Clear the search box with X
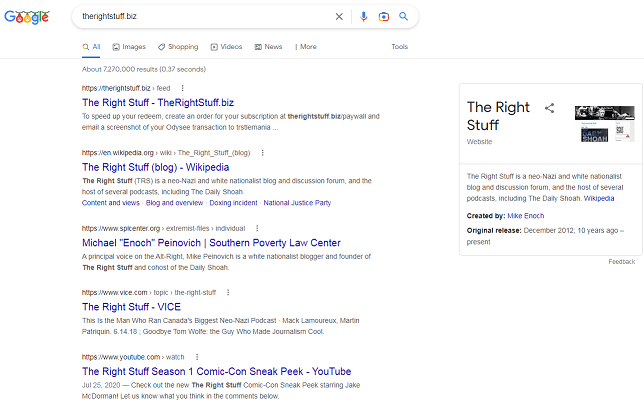644x411 pixels. [339, 16]
